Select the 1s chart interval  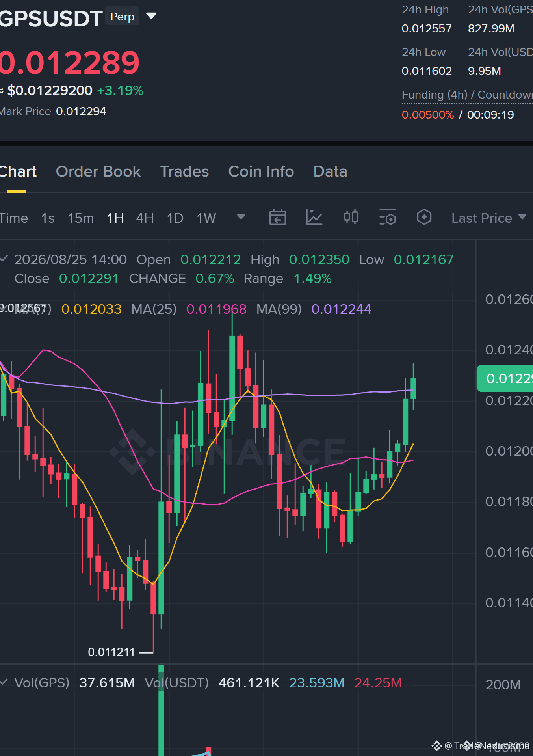click(x=48, y=218)
